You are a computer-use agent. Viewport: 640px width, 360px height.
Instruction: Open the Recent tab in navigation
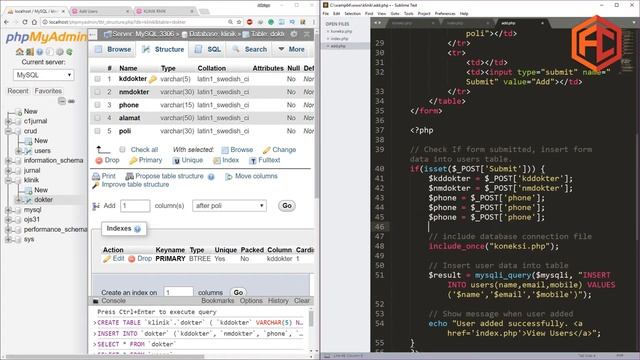coord(18,91)
